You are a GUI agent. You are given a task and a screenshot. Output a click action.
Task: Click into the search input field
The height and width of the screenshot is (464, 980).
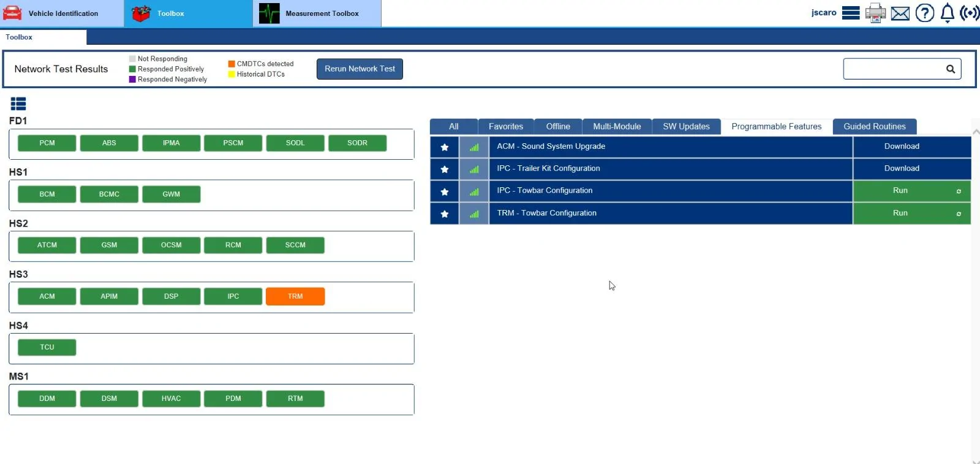[x=893, y=69]
